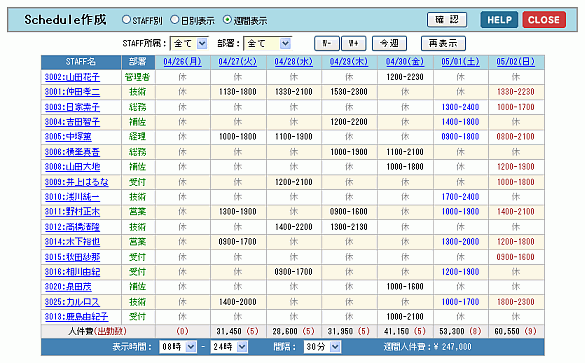Select the 週間表示 radio button
585x363 pixels.
(227, 20)
